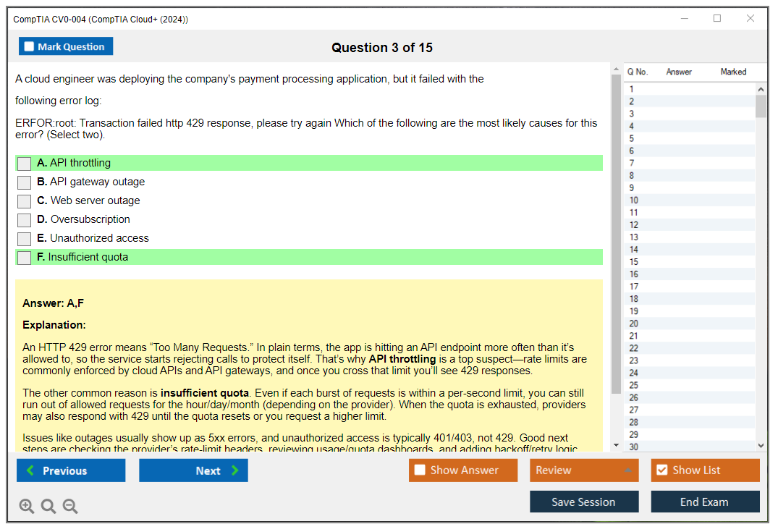
Task: Go to the previous question
Action: 71,470
